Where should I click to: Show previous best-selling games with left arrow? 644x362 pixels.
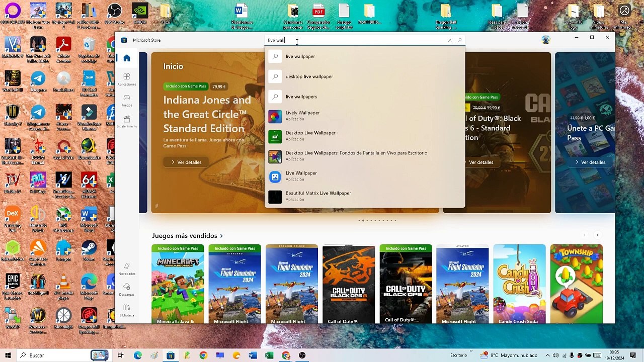click(585, 235)
